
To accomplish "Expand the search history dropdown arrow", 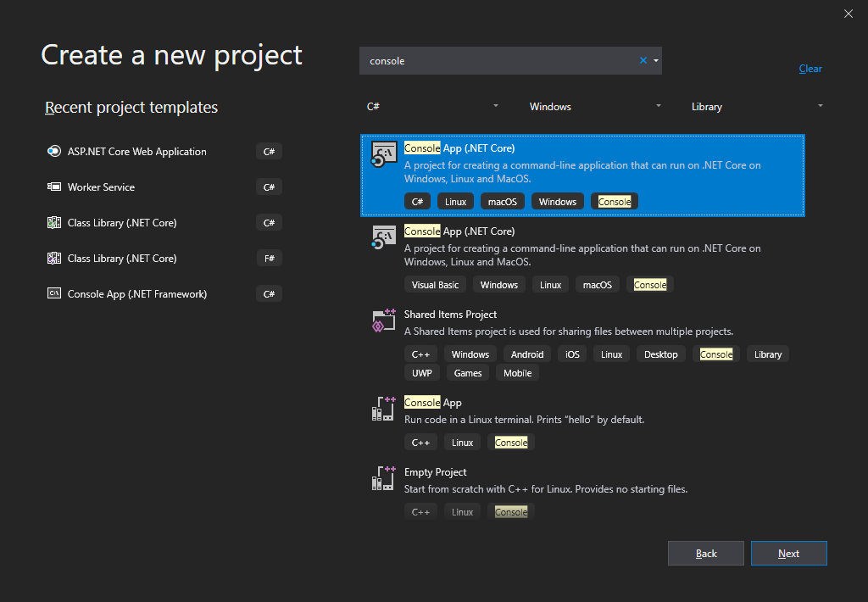I will 656,61.
